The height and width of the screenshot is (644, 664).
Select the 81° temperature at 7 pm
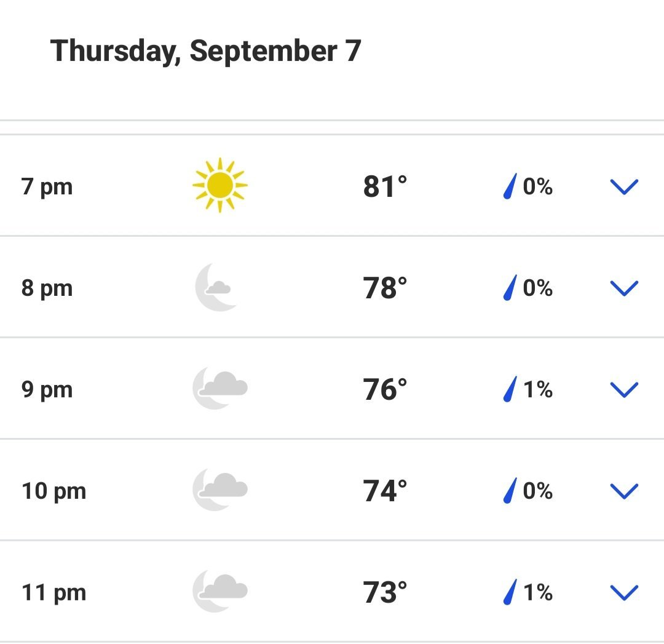(x=385, y=186)
